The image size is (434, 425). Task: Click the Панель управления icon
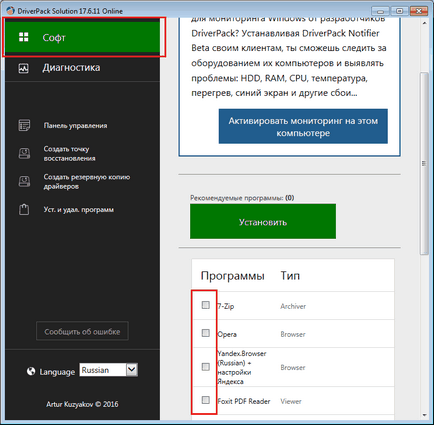pos(24,125)
